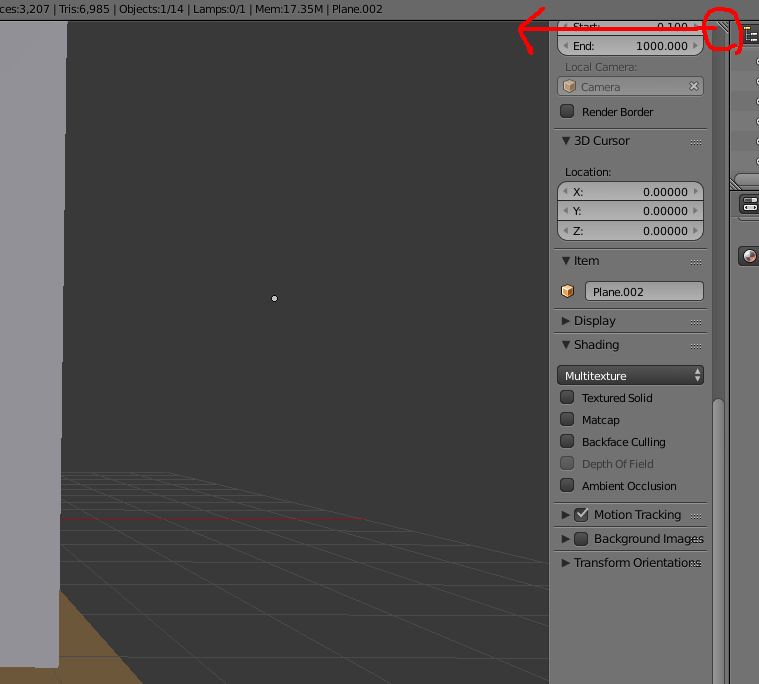This screenshot has width=759, height=684.
Task: Expand the Display panel
Action: pyautogui.click(x=565, y=320)
